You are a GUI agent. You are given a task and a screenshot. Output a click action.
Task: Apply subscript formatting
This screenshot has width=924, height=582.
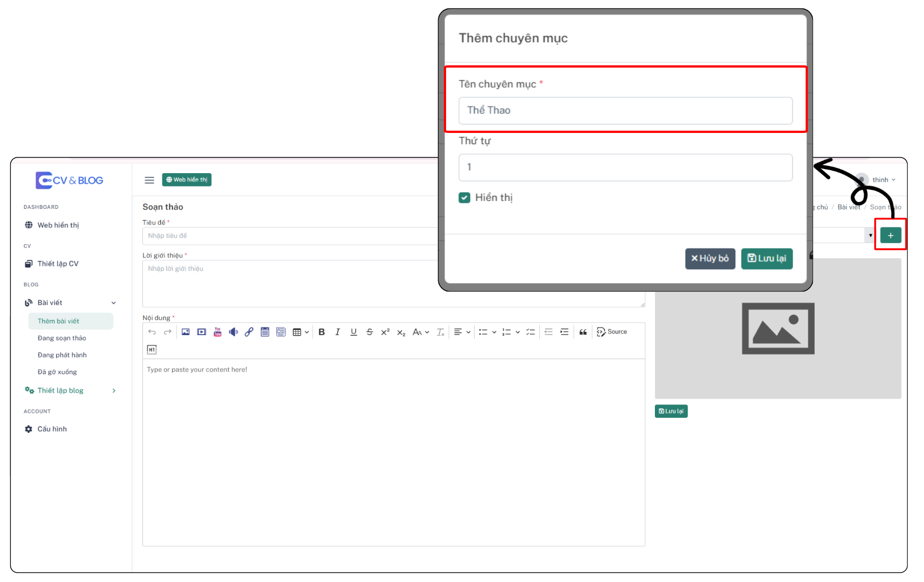point(401,332)
